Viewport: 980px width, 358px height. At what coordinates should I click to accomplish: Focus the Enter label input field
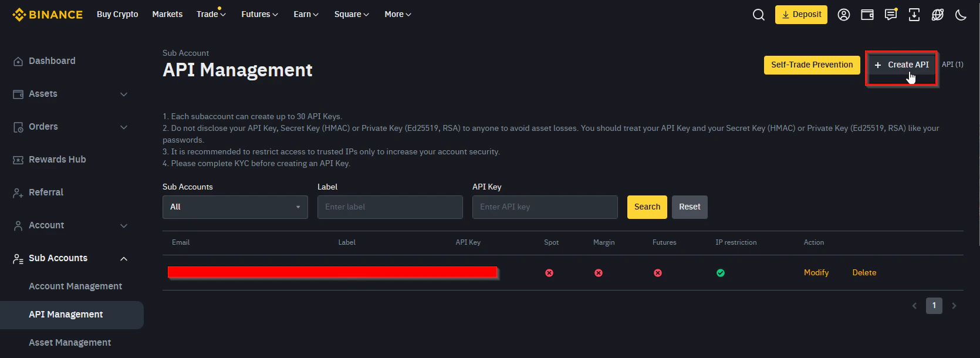(390, 207)
